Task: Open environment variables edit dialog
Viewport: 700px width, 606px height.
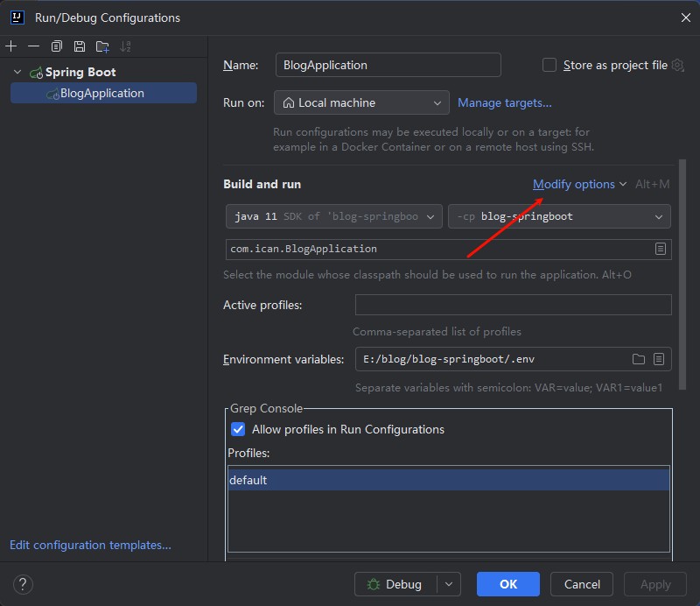Action: pos(659,359)
